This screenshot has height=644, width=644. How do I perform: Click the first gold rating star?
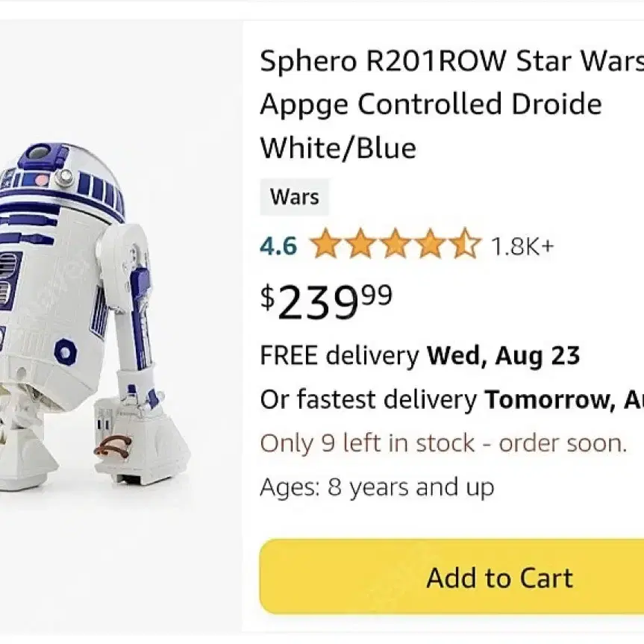325,243
